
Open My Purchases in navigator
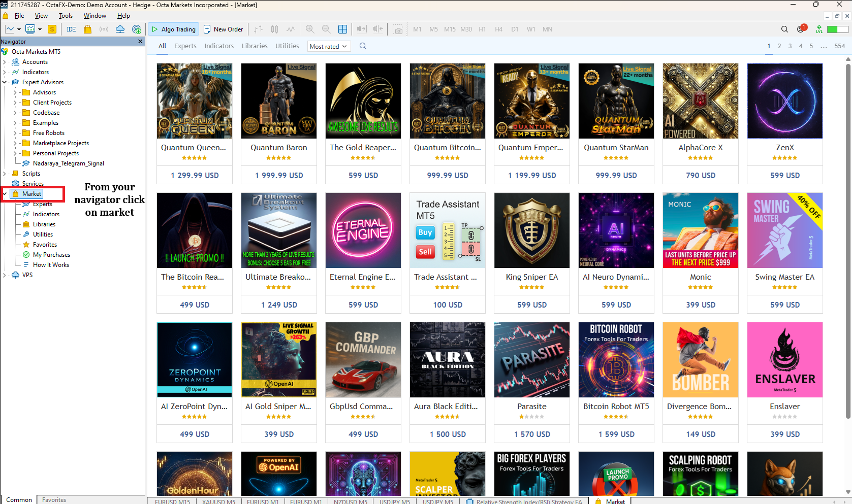pyautogui.click(x=51, y=255)
